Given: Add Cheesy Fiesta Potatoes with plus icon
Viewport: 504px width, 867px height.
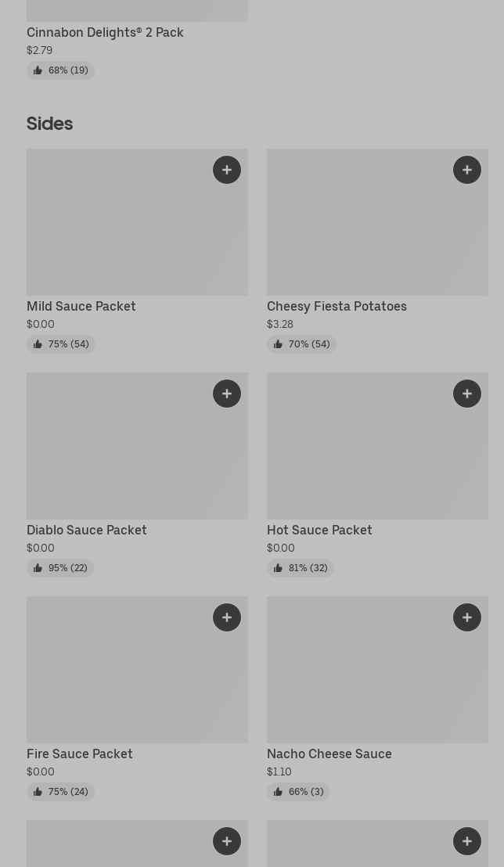Looking at the screenshot, I should [x=467, y=170].
